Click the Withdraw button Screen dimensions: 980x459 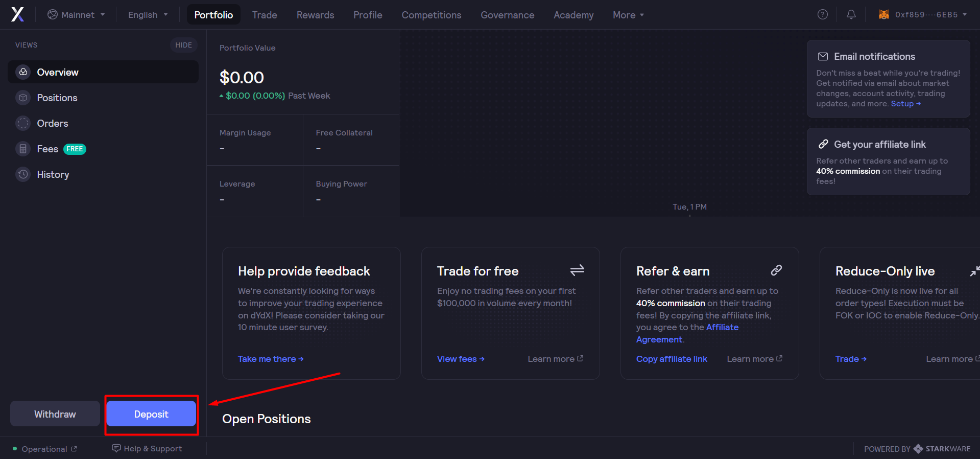pos(55,414)
